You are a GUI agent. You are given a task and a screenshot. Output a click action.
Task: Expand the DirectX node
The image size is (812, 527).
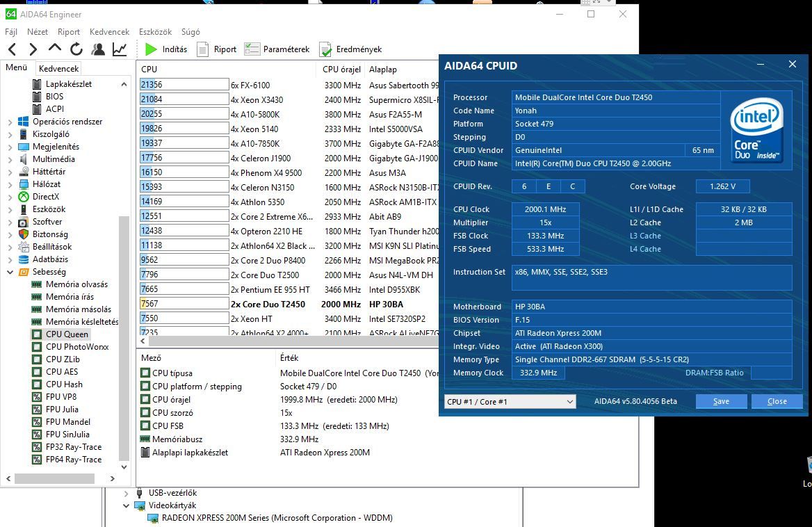(10, 197)
